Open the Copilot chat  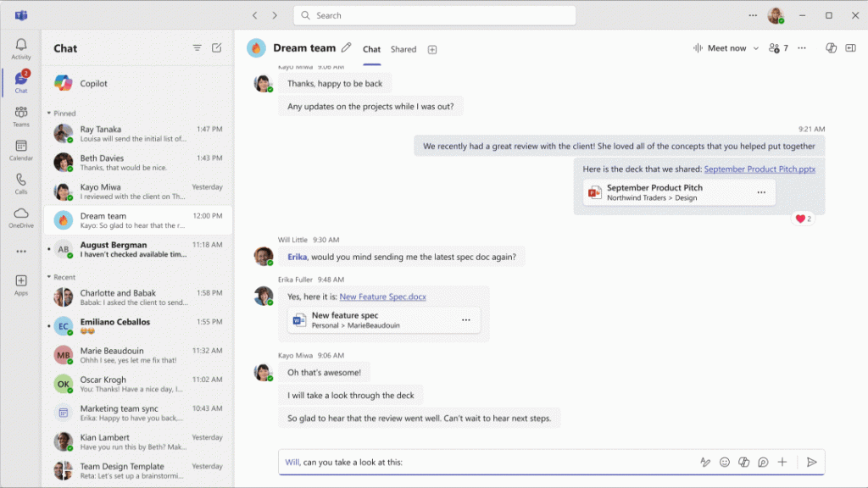pyautogui.click(x=138, y=84)
